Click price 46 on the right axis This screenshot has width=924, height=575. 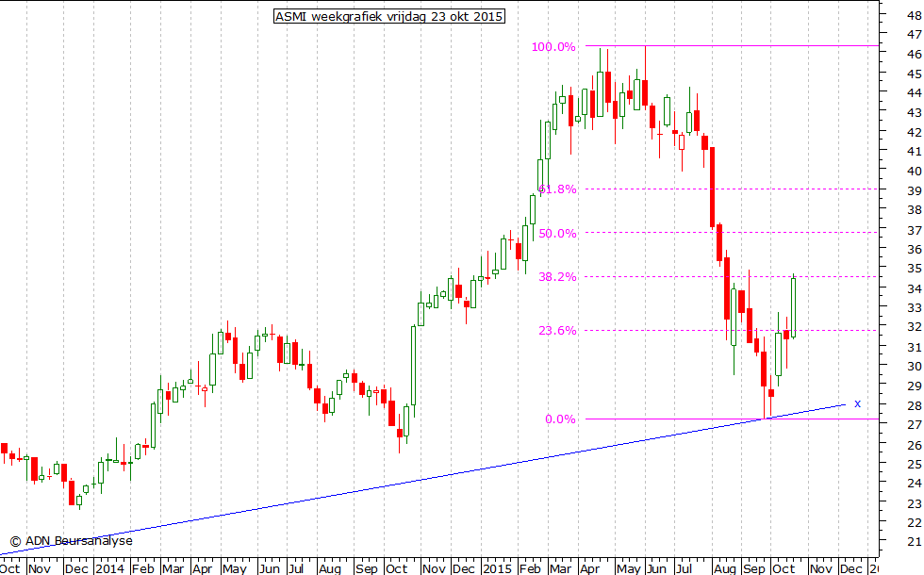914,55
